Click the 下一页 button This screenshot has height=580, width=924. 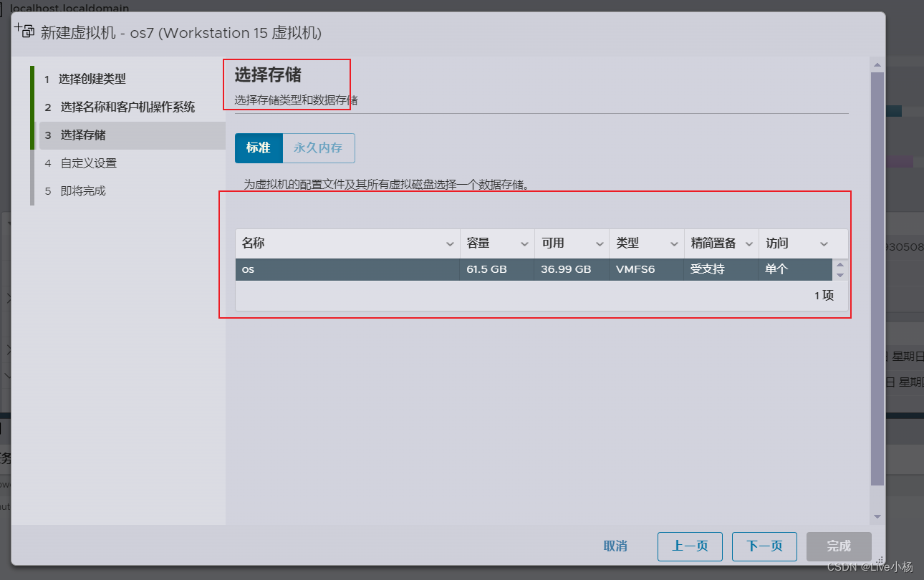(764, 546)
